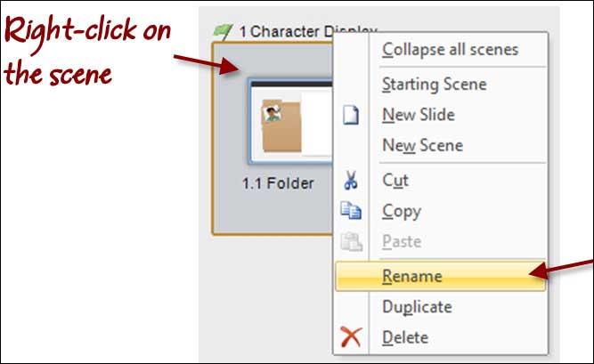Click the green flag starting scene icon
The width and height of the screenshot is (594, 364).
click(223, 32)
